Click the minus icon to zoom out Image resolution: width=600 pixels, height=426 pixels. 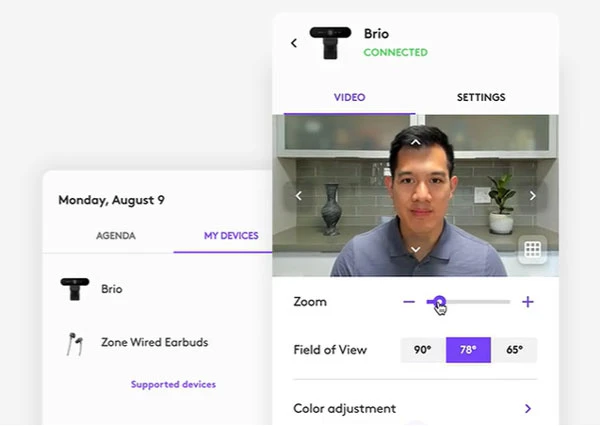click(409, 302)
